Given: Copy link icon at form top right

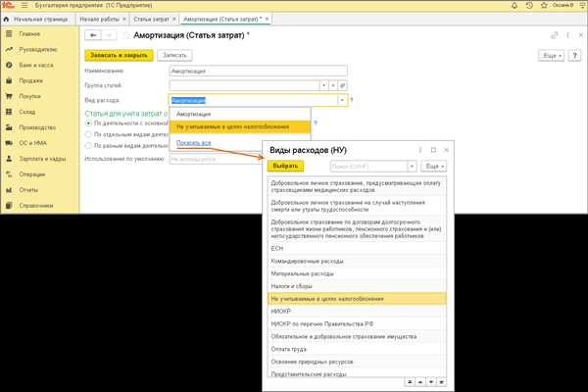Looking at the screenshot, I should 555,35.
